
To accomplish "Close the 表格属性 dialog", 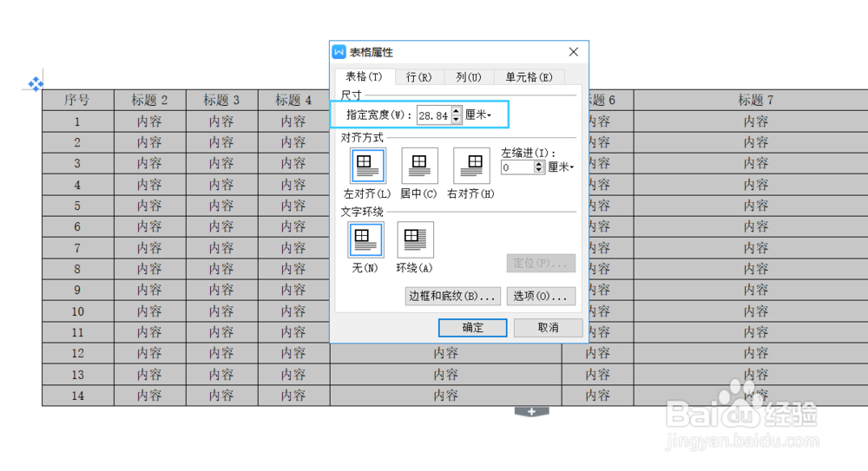I will 574,52.
